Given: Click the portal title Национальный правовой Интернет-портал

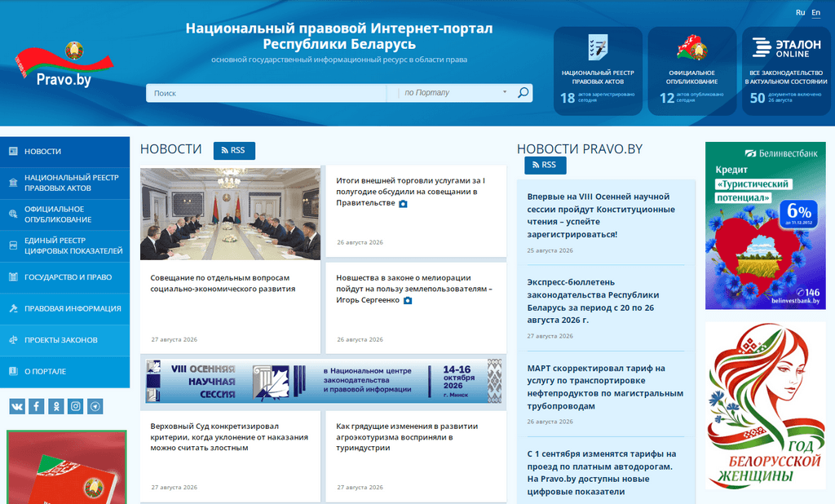Looking at the screenshot, I should click(x=339, y=36).
